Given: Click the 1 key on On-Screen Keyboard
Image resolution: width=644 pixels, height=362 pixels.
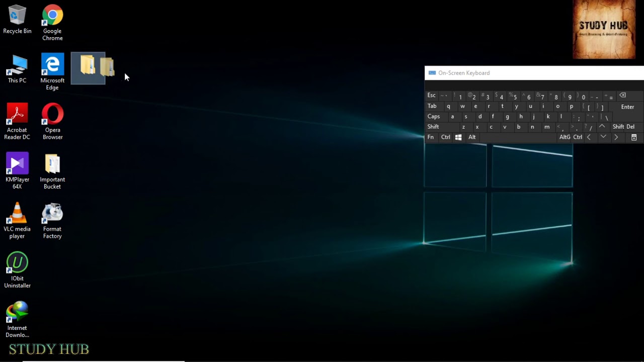Looking at the screenshot, I should (458, 96).
